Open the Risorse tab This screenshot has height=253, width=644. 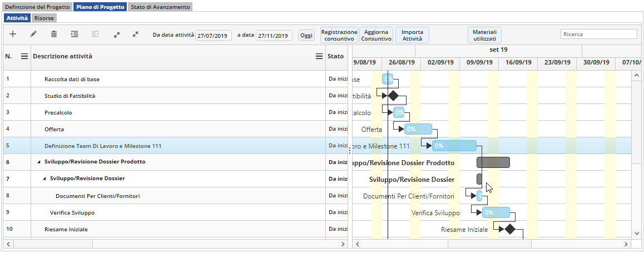point(44,18)
